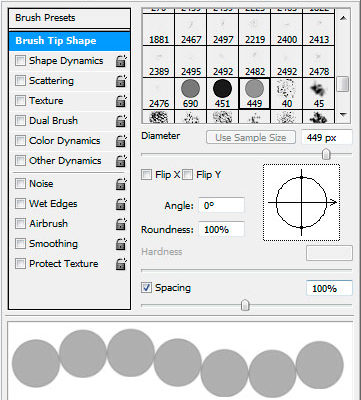The height and width of the screenshot is (400, 361).
Task: Click the Scattering option label
Action: tap(51, 81)
